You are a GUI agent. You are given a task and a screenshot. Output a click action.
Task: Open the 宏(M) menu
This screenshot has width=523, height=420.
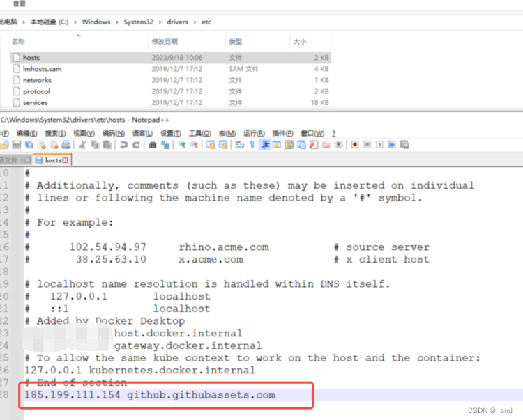pos(227,133)
